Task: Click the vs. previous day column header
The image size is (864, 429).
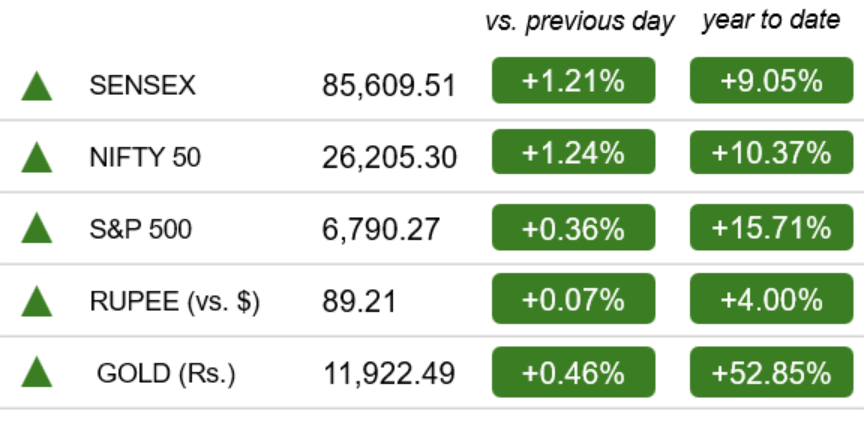Action: (x=580, y=22)
